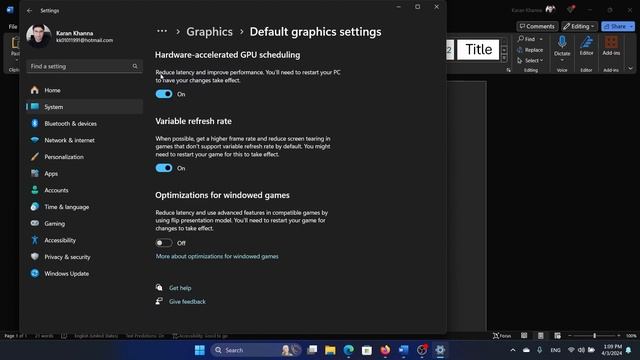The image size is (640, 360).
Task: Click the Privacy & security shield icon
Action: coord(35,257)
